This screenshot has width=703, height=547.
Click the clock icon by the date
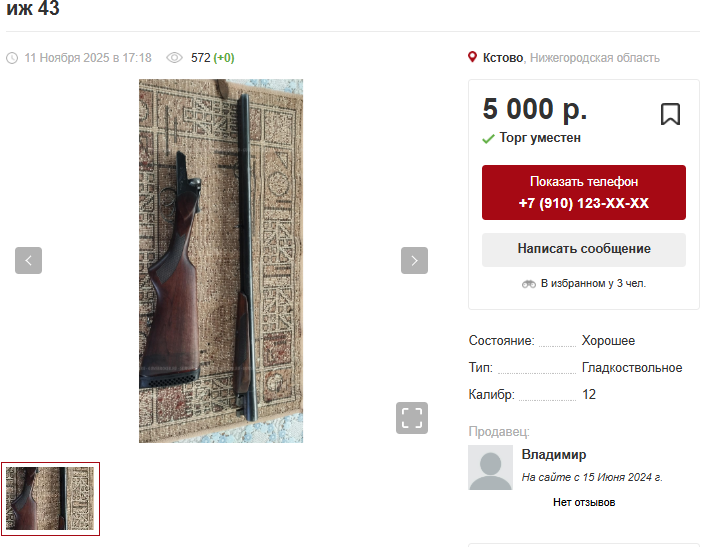tap(12, 58)
